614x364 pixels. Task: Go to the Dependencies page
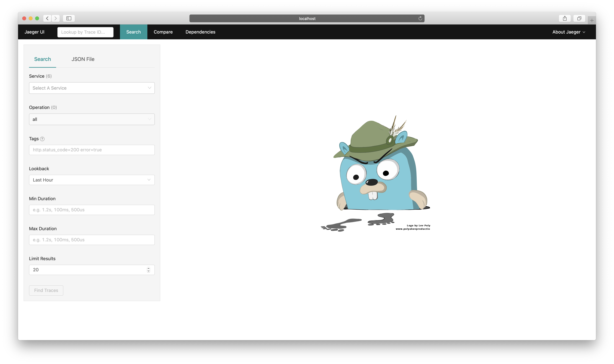click(200, 32)
